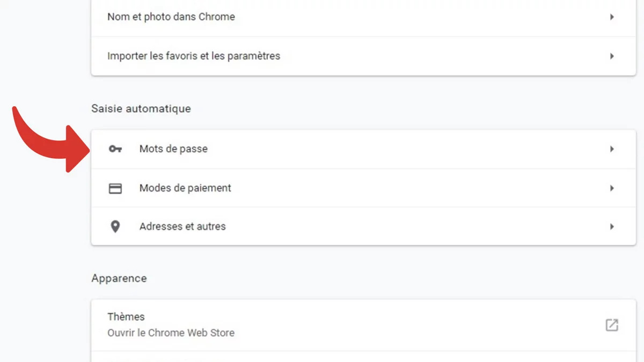Viewport: 644px width, 362px height.
Task: Expand Importer les favoris chevron arrow
Action: coord(612,56)
